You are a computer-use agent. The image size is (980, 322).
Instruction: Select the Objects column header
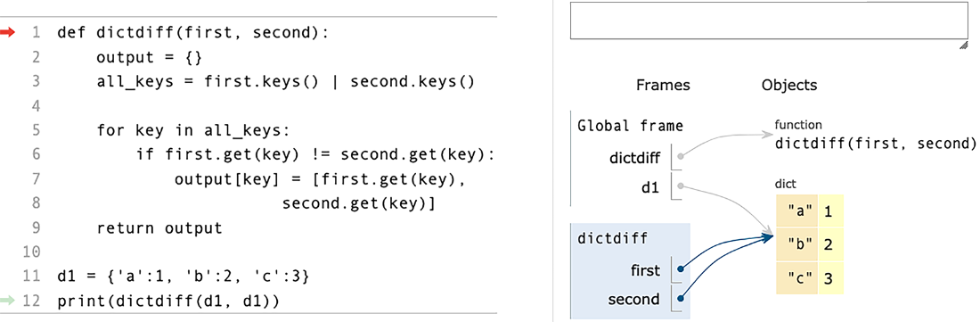[x=788, y=85]
